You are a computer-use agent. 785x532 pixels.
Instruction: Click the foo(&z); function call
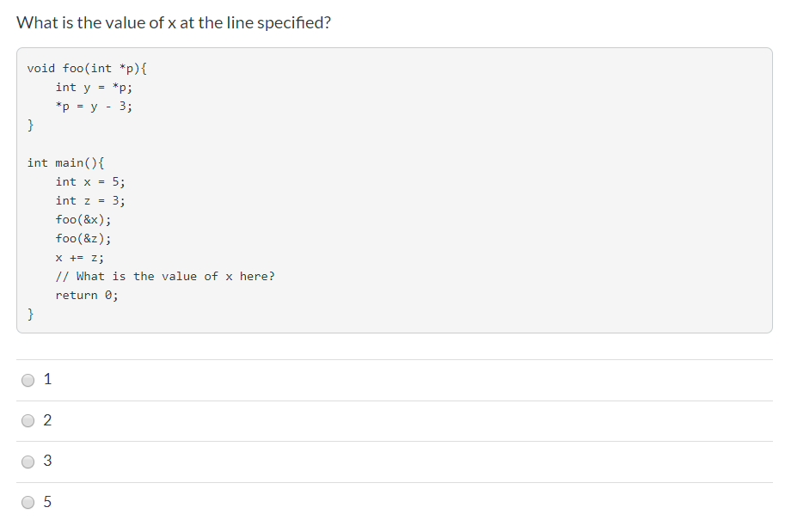pos(83,238)
